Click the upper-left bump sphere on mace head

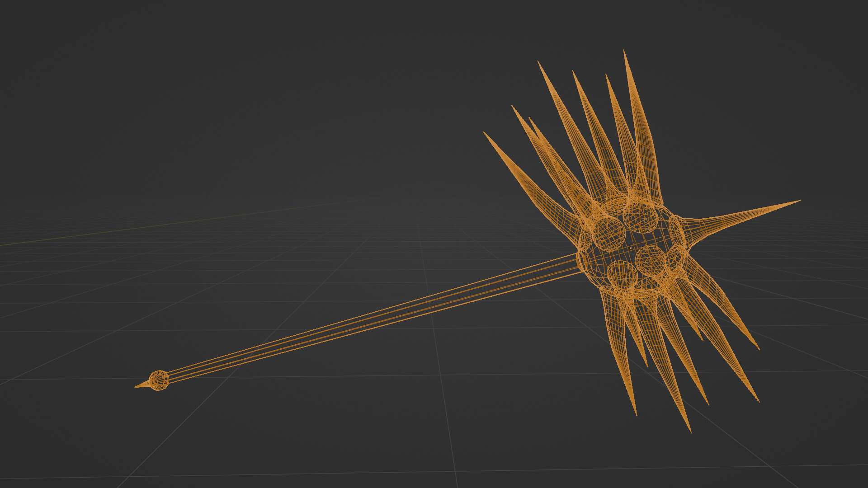click(x=609, y=233)
